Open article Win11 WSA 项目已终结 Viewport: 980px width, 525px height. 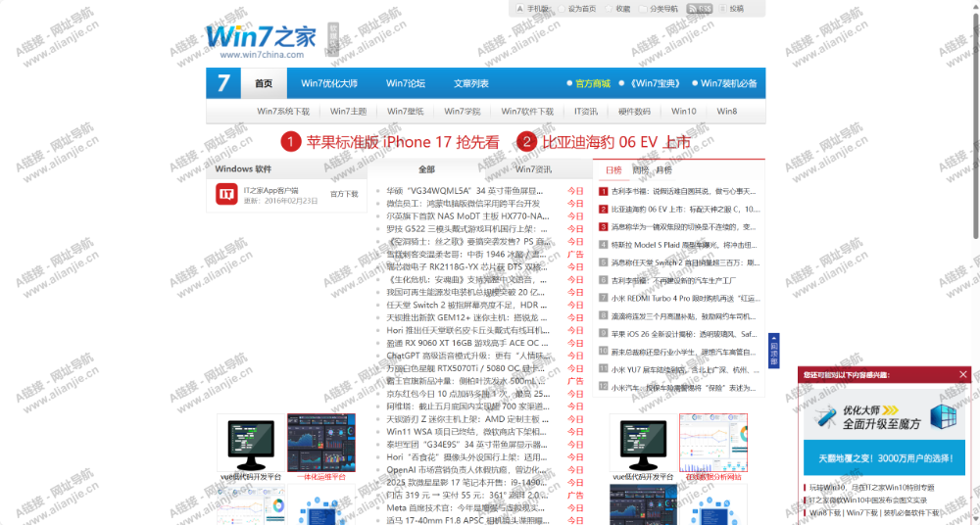click(466, 432)
